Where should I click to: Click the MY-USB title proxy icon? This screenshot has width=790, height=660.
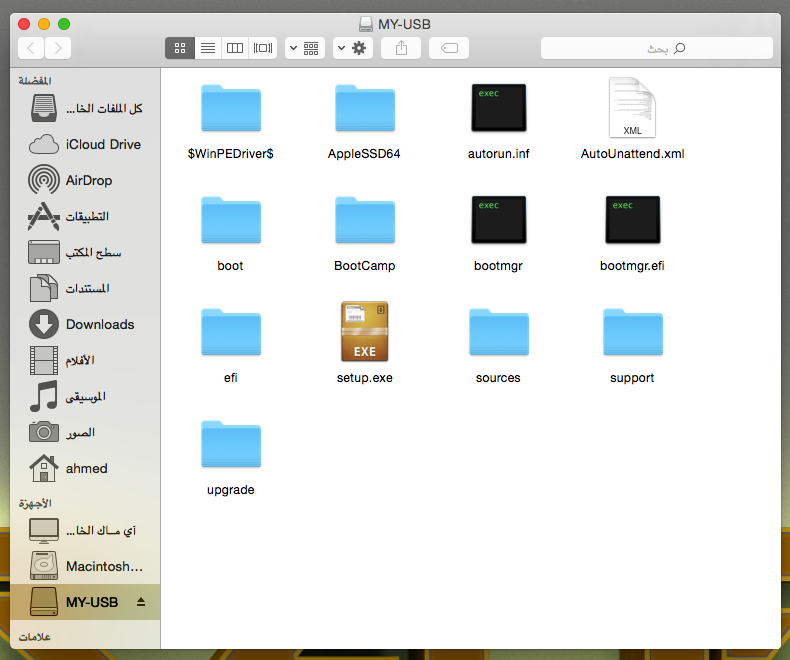pos(366,24)
